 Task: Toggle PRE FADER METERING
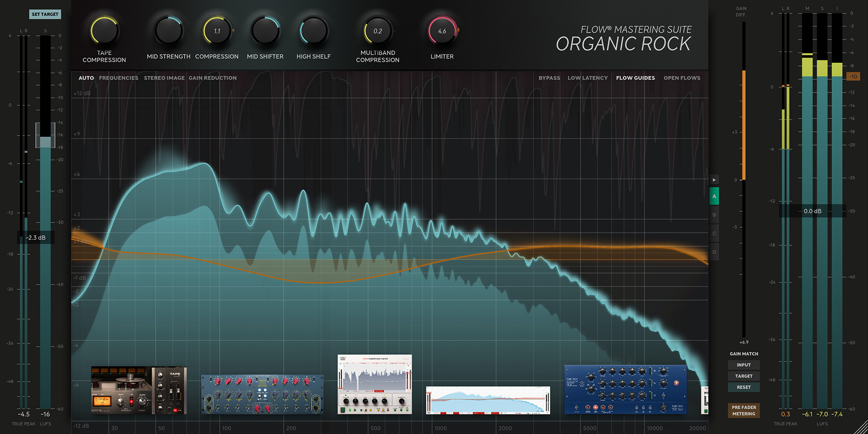[x=744, y=411]
